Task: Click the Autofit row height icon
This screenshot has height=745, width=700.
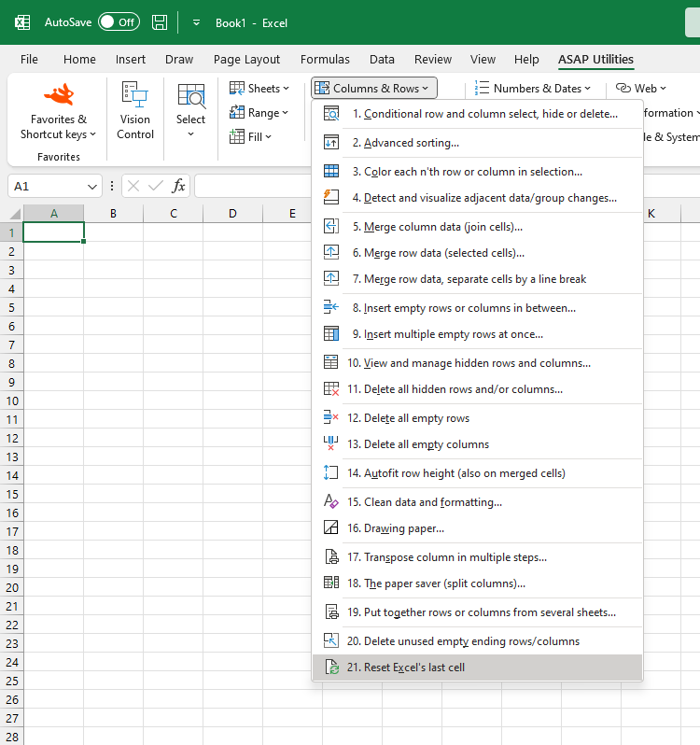Action: coord(331,473)
